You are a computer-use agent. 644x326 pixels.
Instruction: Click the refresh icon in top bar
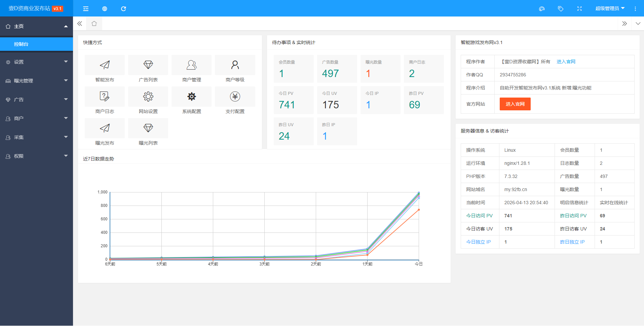coord(123,9)
